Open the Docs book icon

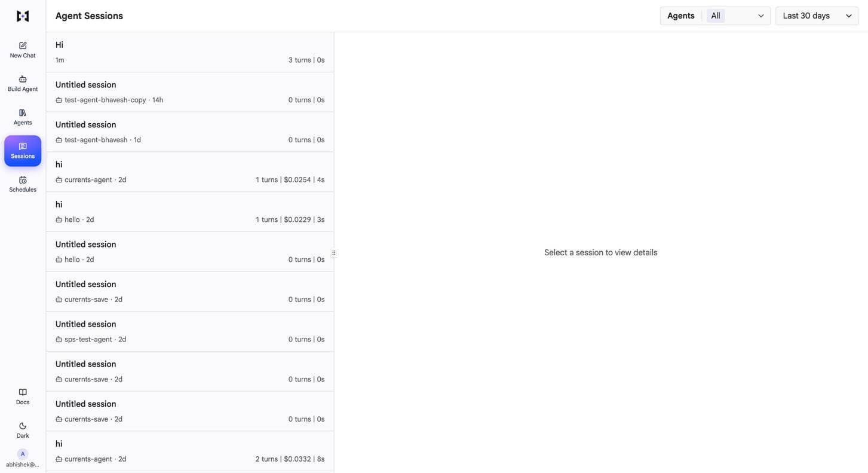pos(23,392)
